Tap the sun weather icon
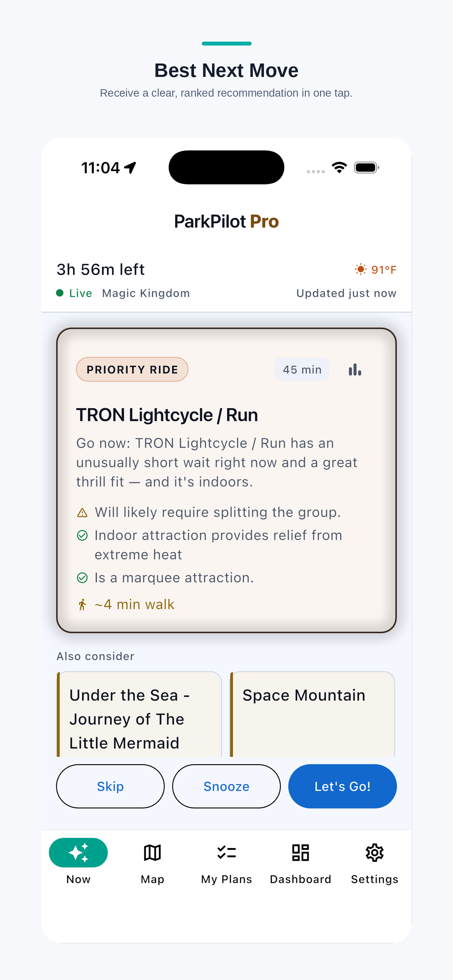This screenshot has height=980, width=453. [x=361, y=270]
